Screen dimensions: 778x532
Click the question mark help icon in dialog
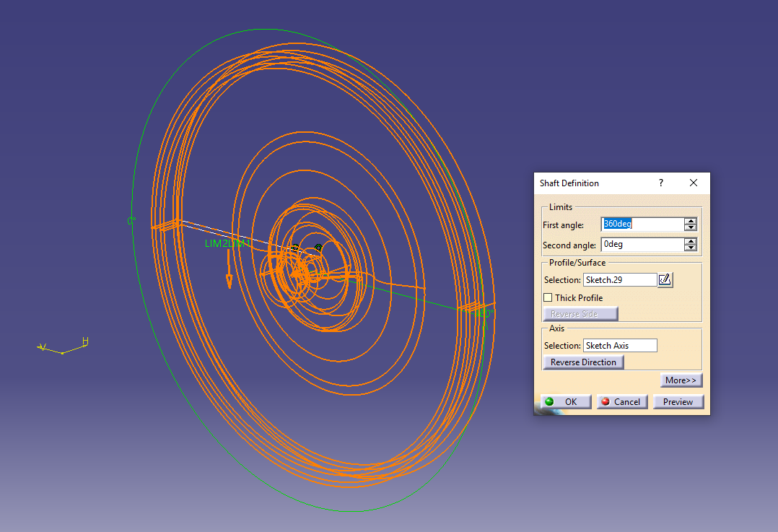[x=660, y=183]
